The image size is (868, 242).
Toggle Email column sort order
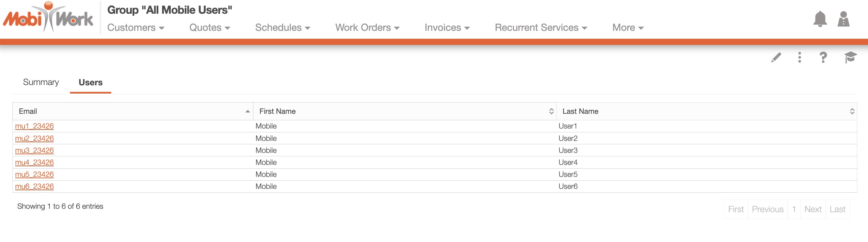coord(133,111)
